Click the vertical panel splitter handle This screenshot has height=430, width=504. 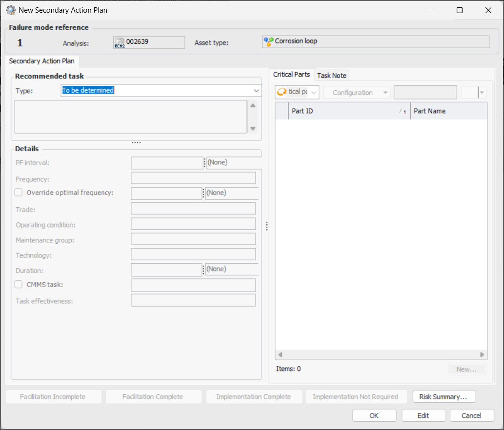[266, 226]
